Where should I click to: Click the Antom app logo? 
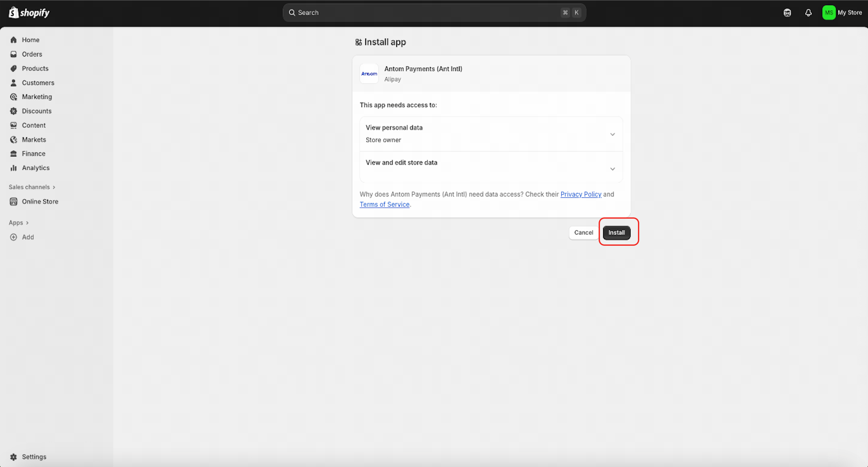coord(369,74)
